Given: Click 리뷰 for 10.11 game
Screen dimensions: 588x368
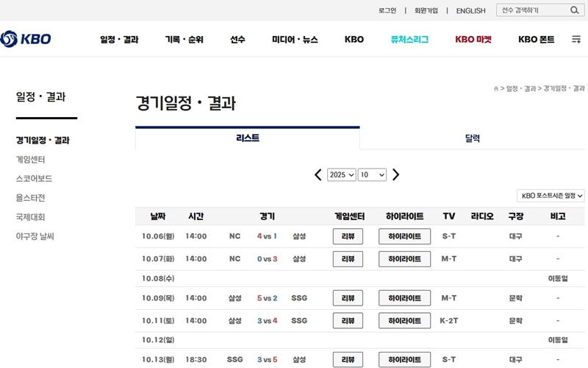Looking at the screenshot, I should tap(348, 321).
